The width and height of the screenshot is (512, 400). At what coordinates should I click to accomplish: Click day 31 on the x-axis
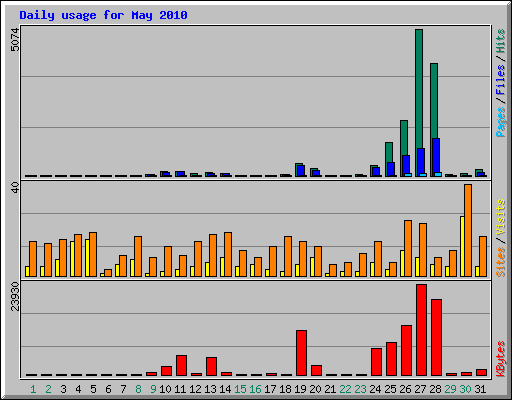[480, 389]
